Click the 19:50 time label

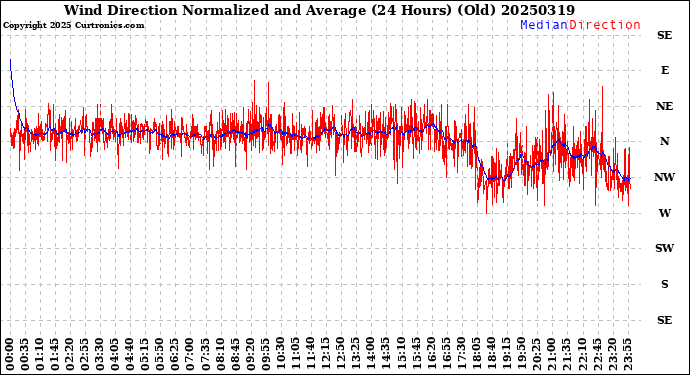pyautogui.click(x=521, y=354)
